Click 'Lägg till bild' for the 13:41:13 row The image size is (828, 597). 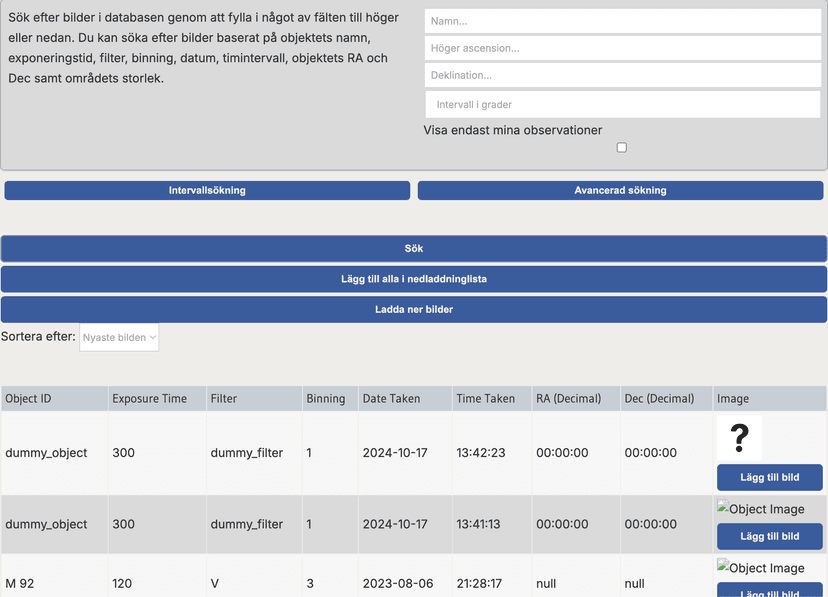pyautogui.click(x=769, y=536)
